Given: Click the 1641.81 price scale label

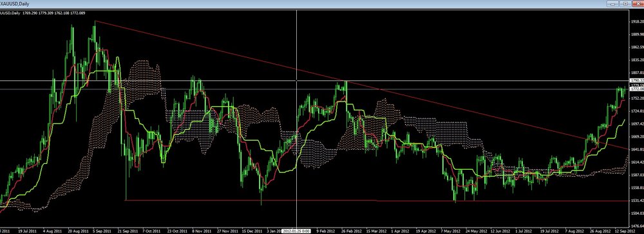Looking at the screenshot, I should point(637,150).
